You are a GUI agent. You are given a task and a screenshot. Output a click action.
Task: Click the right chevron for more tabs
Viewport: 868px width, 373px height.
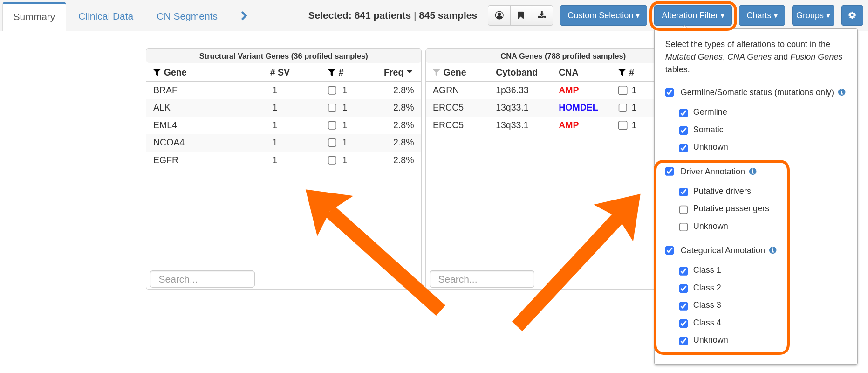[244, 16]
